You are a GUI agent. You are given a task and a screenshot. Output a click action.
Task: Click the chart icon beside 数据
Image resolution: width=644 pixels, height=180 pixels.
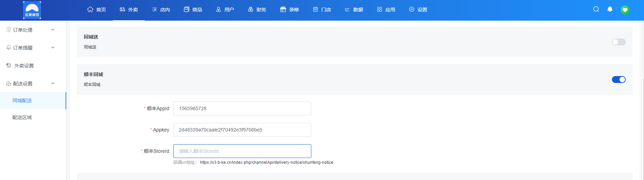tap(348, 9)
